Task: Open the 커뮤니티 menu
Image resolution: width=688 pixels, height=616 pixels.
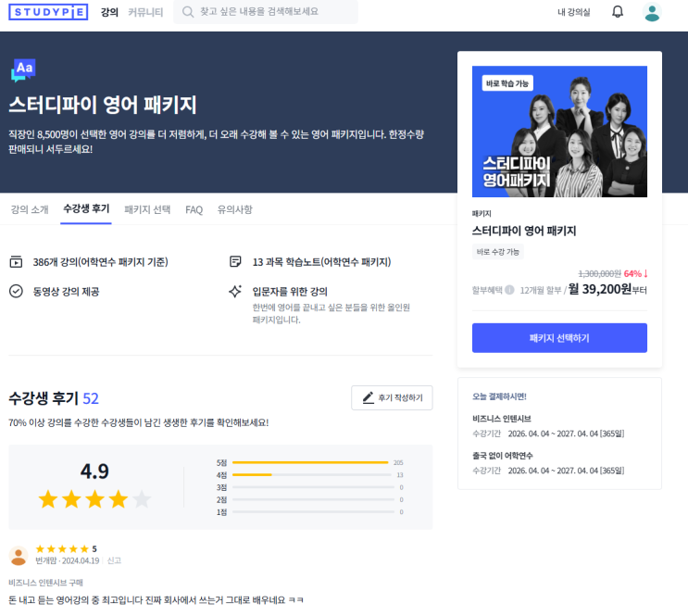Action: [145, 12]
